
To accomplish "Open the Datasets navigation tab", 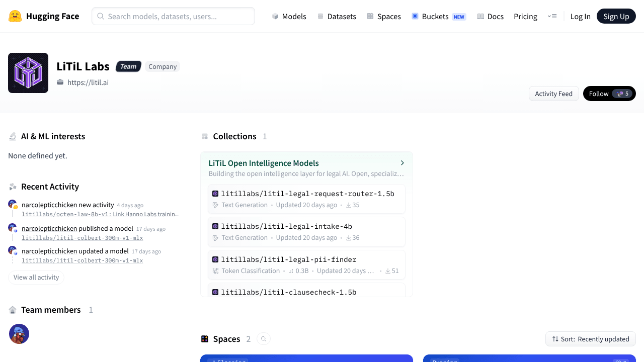I will [x=337, y=16].
